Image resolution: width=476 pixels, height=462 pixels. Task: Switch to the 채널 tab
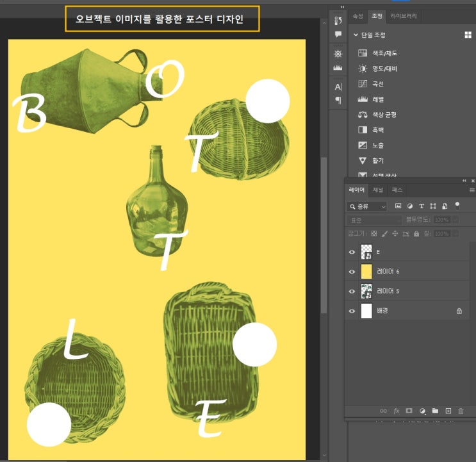point(378,190)
